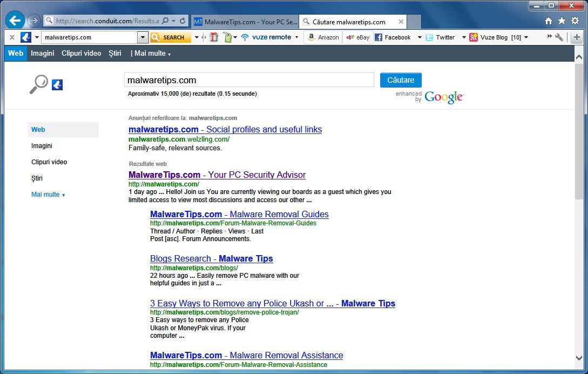Open Vuze Remote in the toolbar

[x=266, y=37]
